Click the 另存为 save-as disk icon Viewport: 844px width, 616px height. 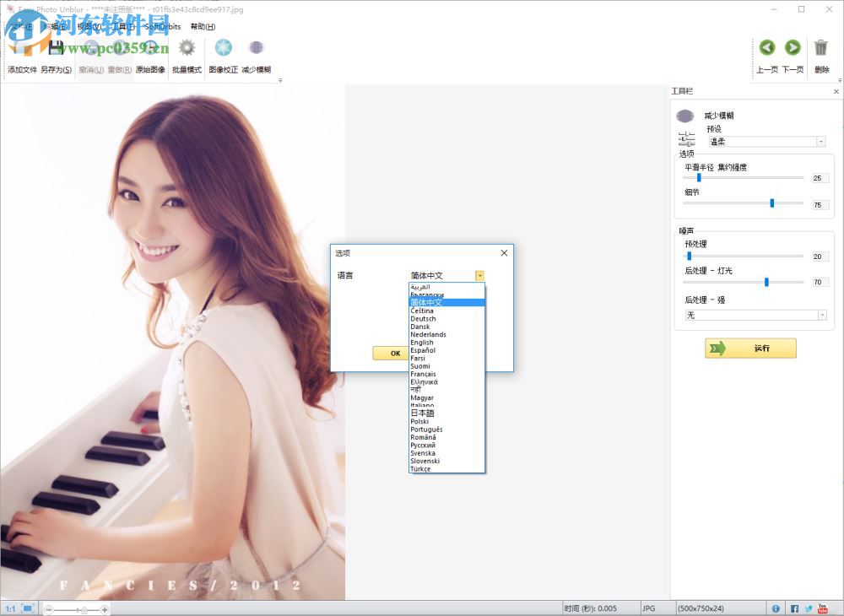[56, 48]
